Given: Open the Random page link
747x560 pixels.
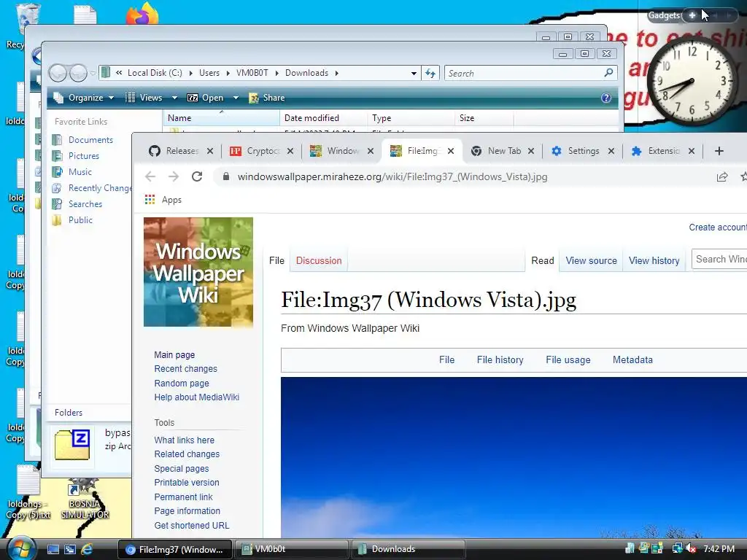Looking at the screenshot, I should (x=182, y=383).
